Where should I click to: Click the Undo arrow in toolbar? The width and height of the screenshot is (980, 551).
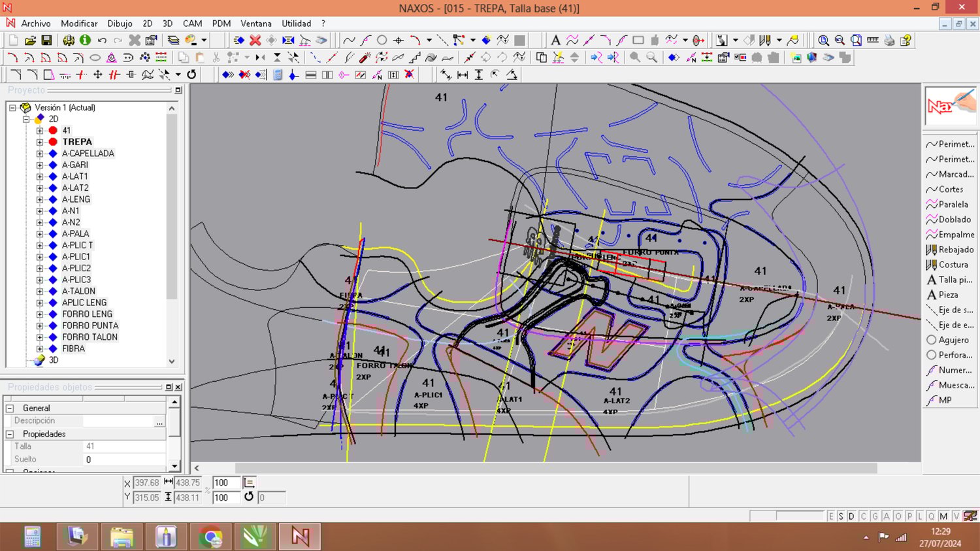[x=102, y=41]
